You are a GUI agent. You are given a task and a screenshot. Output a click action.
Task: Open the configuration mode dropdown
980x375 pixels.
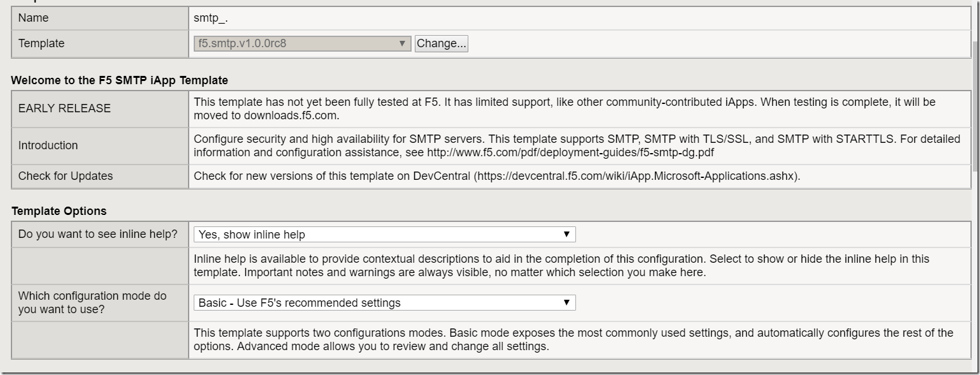[384, 302]
